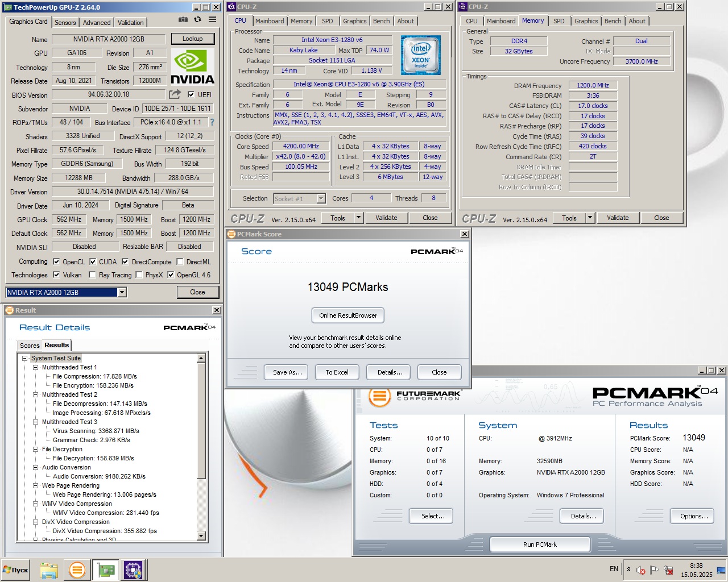Toggle the DirectML checkbox
This screenshot has width=728, height=582.
click(180, 262)
